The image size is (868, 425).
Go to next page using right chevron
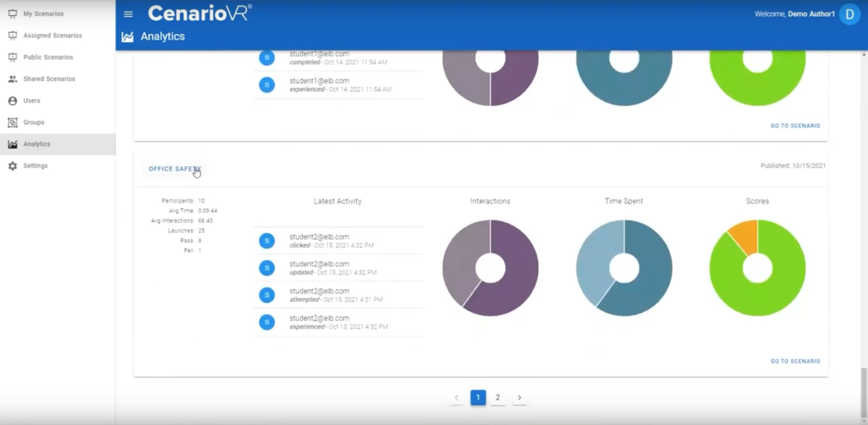(519, 397)
